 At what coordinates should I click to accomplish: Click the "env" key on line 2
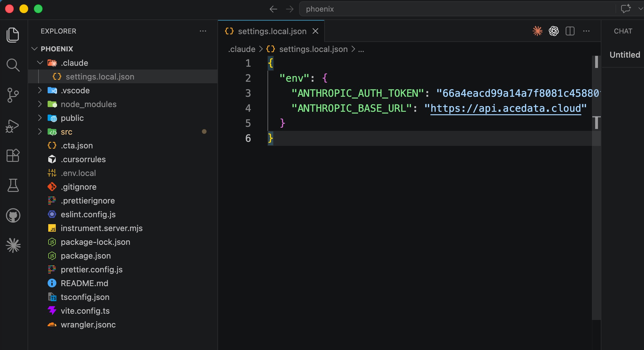(294, 78)
